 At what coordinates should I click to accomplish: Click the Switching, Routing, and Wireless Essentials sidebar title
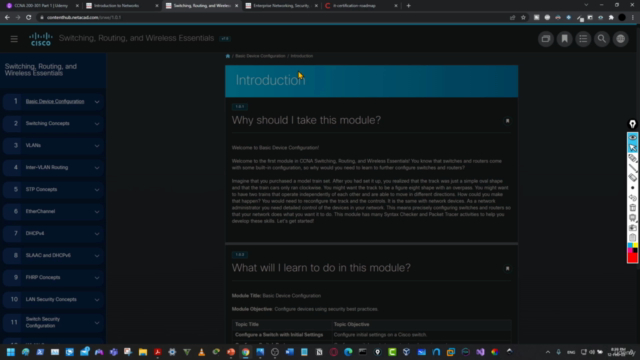(40, 70)
